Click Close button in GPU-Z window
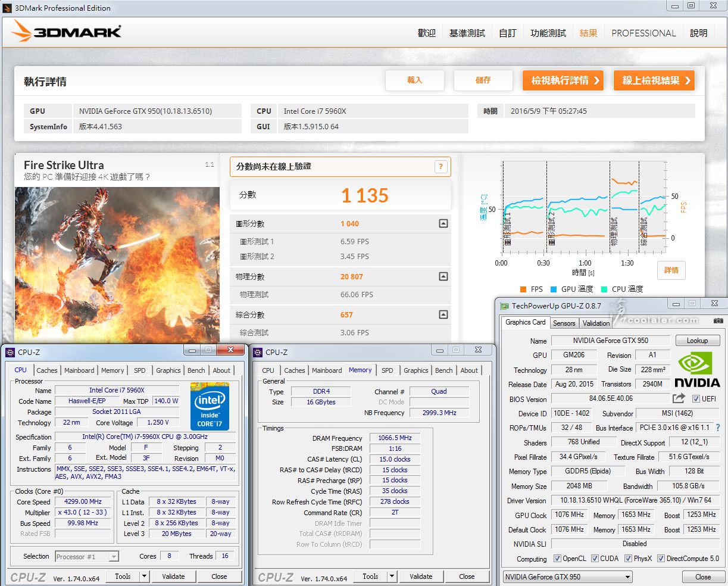The image size is (728, 586). [703, 577]
